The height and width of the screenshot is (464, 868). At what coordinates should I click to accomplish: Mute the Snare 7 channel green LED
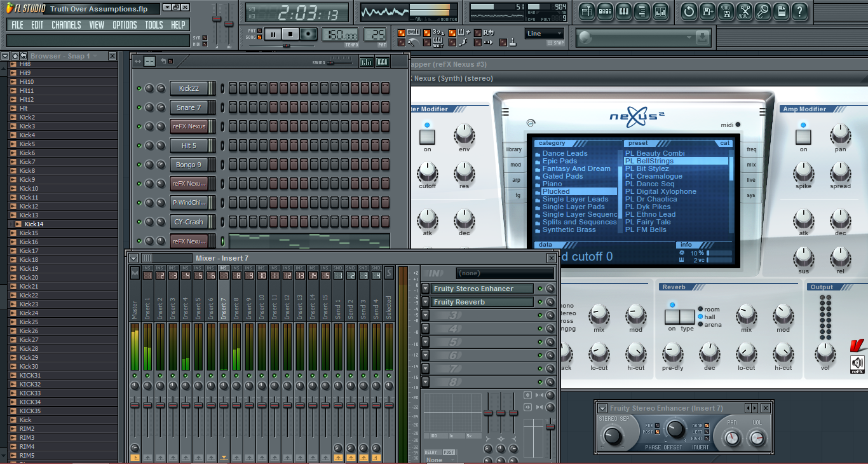tap(139, 107)
